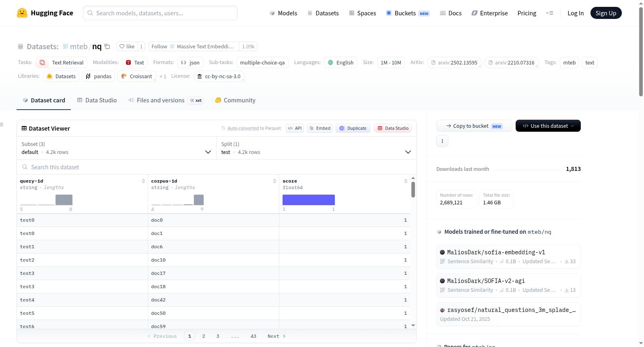Click the main search models input
Image resolution: width=644 pixels, height=347 pixels.
click(160, 13)
